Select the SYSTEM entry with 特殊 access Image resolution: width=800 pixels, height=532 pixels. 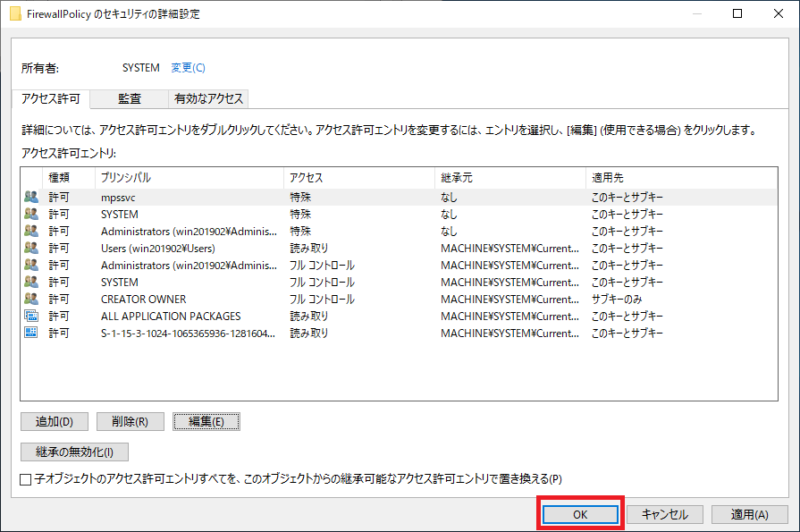[399, 214]
